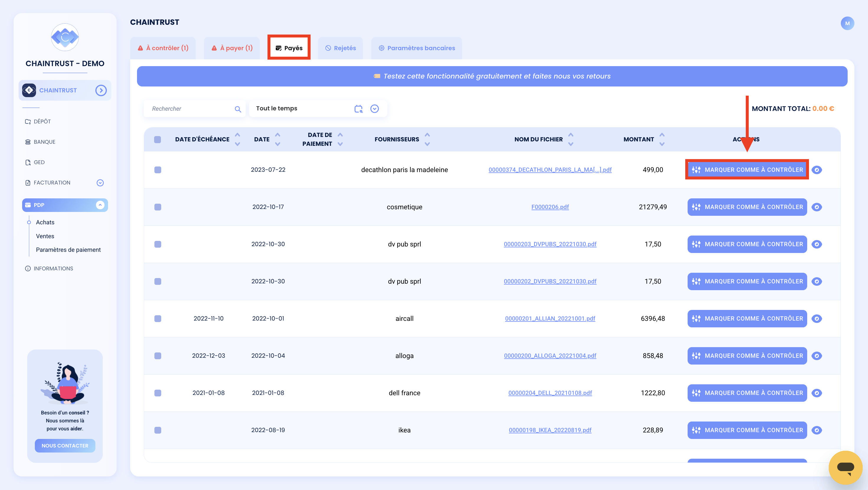Sort DATE D'ÉCHÉANCE descending arrow
Image resolution: width=868 pixels, height=490 pixels.
pyautogui.click(x=238, y=144)
